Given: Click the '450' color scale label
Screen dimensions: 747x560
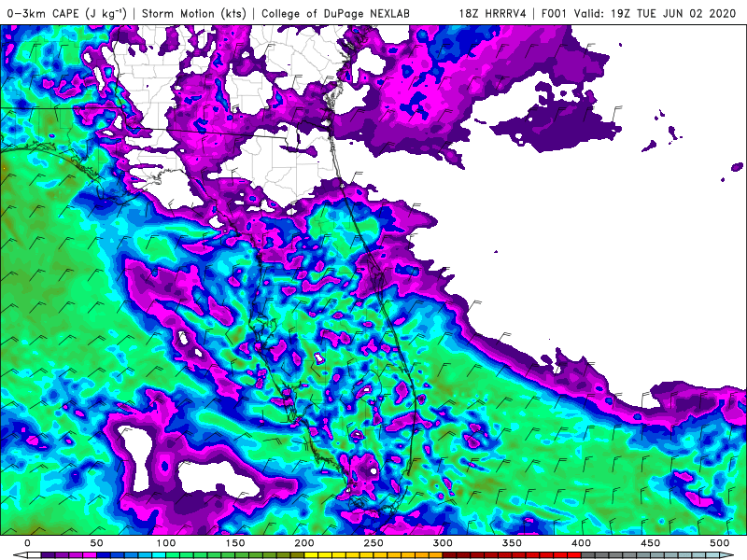Looking at the screenshot, I should coord(650,543).
